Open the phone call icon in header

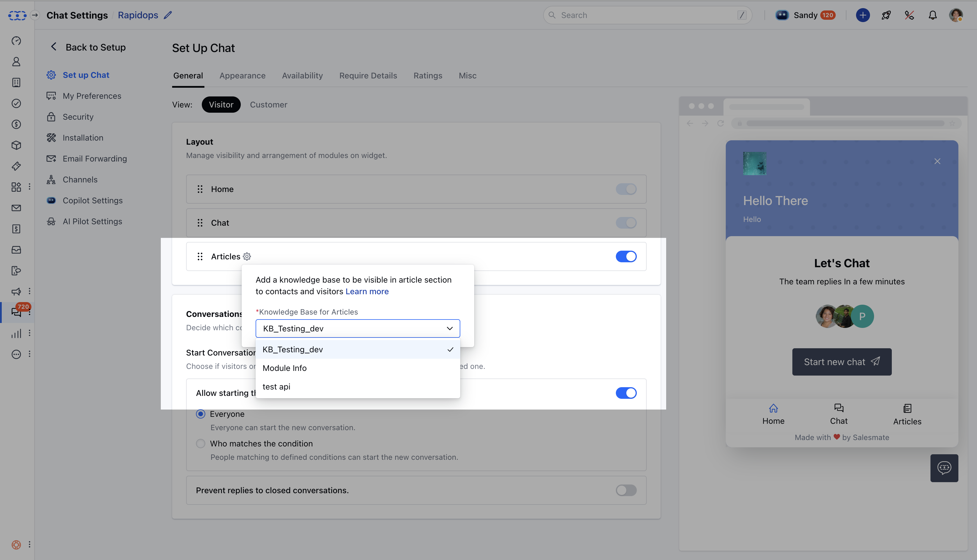[909, 15]
